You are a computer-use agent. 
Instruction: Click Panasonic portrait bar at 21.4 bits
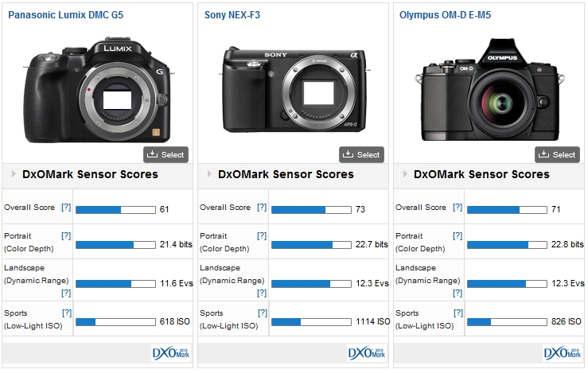pyautogui.click(x=115, y=245)
